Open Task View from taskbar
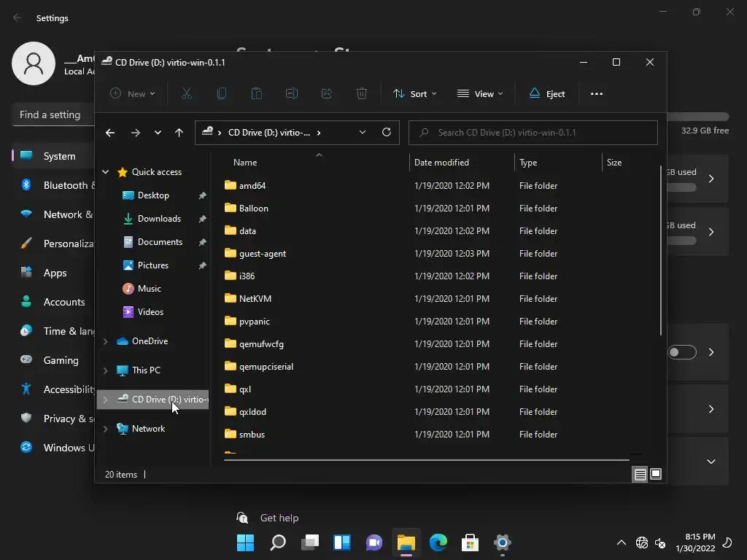The image size is (747, 560). pyautogui.click(x=309, y=542)
